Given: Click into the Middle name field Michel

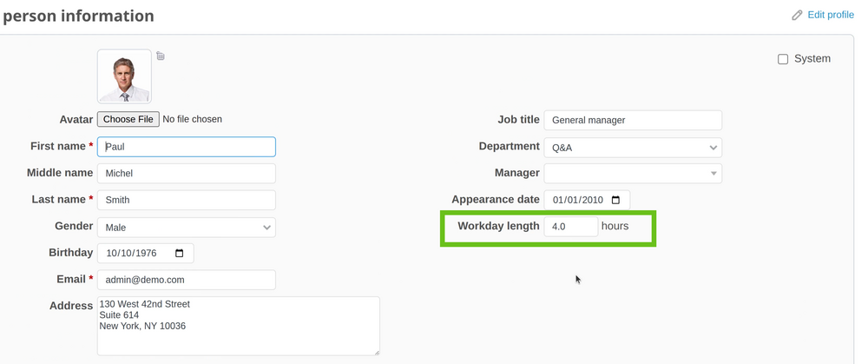Looking at the screenshot, I should coord(187,174).
